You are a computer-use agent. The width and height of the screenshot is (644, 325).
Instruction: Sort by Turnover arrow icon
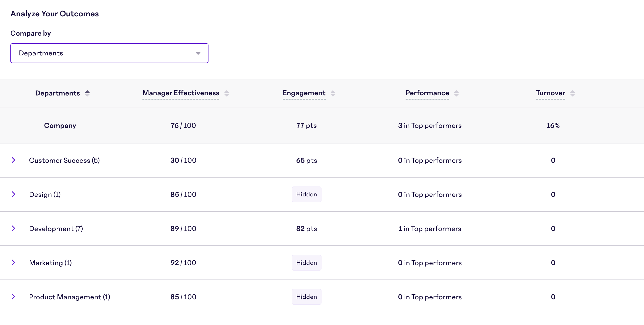[573, 93]
